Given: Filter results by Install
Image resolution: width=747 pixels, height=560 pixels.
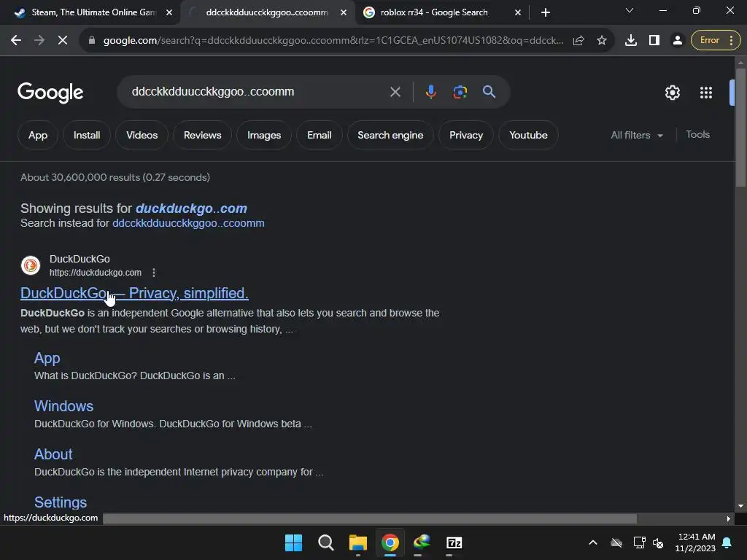Looking at the screenshot, I should tap(87, 135).
